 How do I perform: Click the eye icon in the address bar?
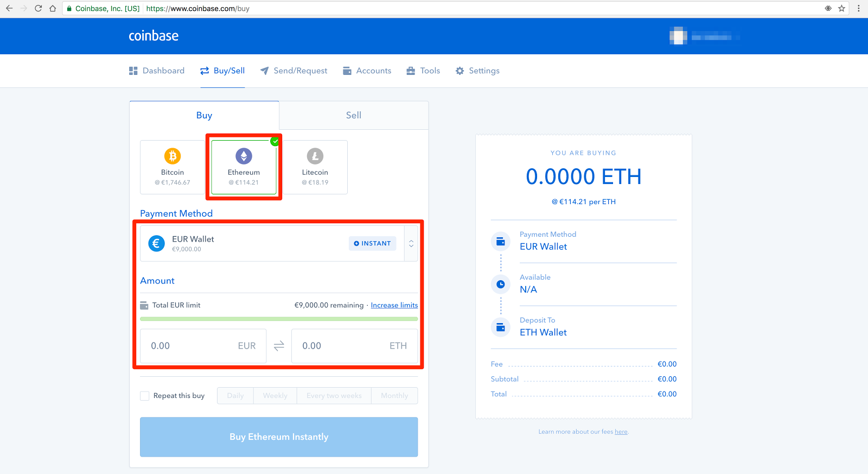coord(828,8)
